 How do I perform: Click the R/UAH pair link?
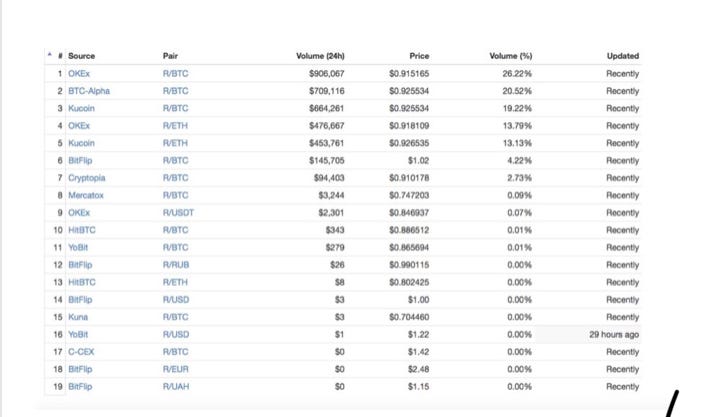coord(176,387)
